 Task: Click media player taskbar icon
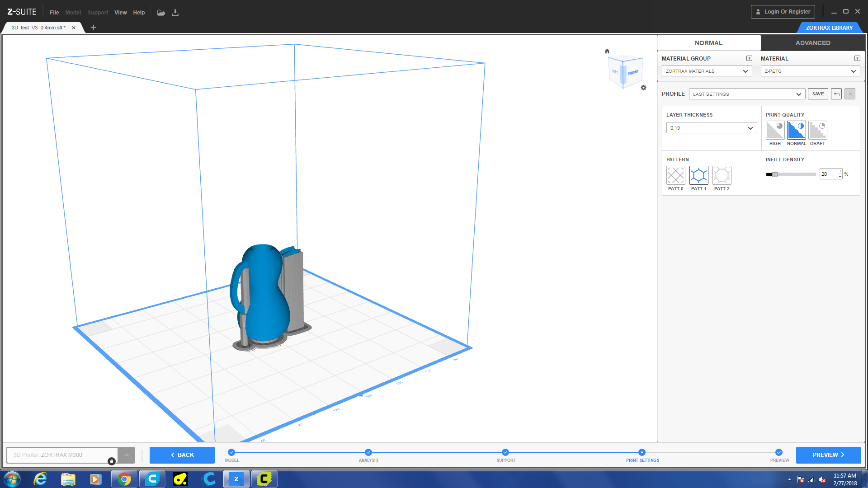point(95,479)
